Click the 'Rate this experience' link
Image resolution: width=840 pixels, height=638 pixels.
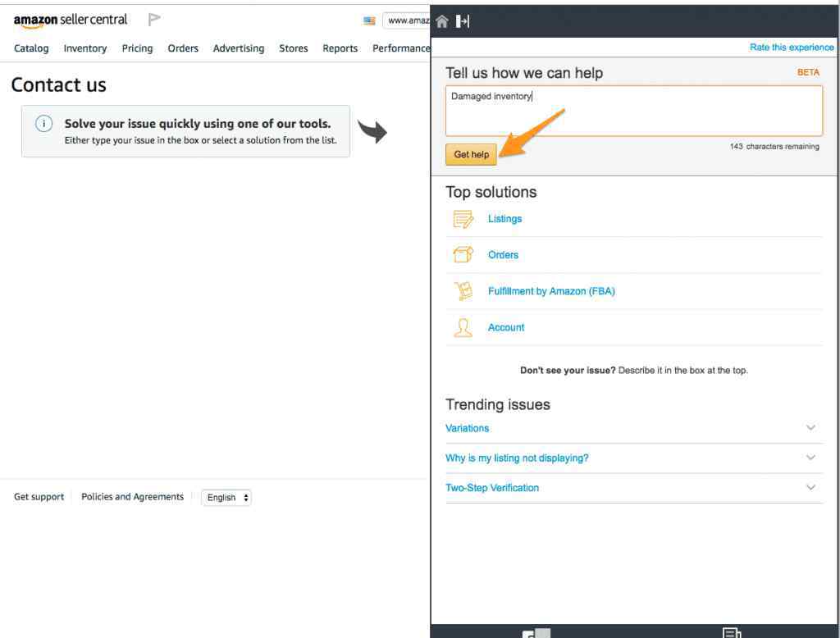click(792, 47)
